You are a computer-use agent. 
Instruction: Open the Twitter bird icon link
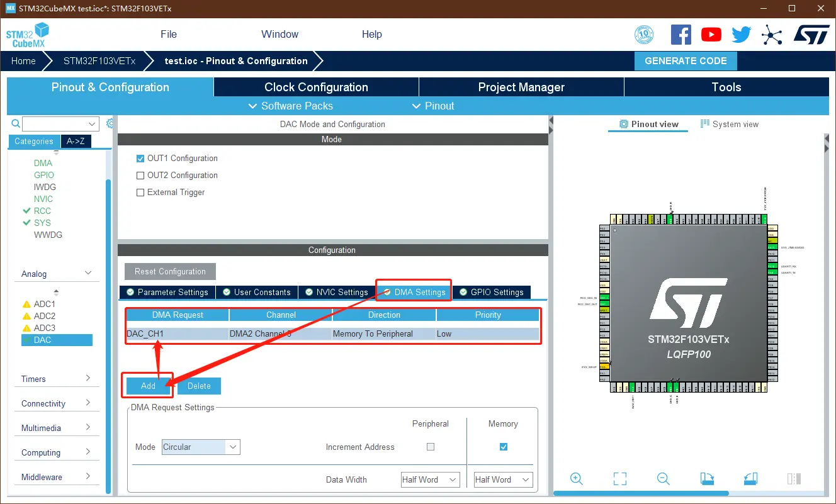pos(742,35)
